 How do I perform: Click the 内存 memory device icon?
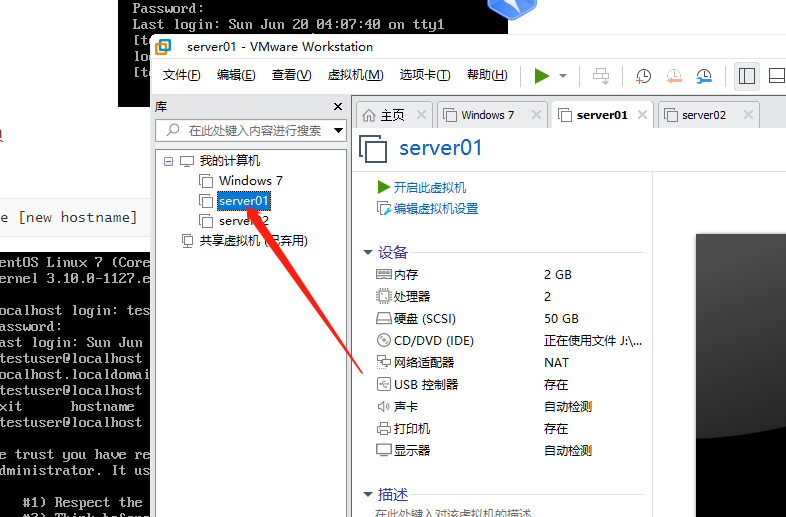[383, 274]
